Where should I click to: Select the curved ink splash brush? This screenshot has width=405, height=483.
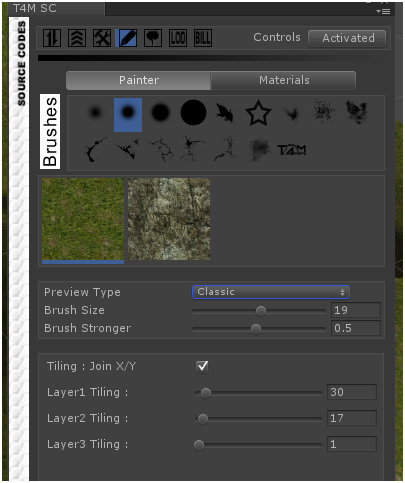click(96, 149)
